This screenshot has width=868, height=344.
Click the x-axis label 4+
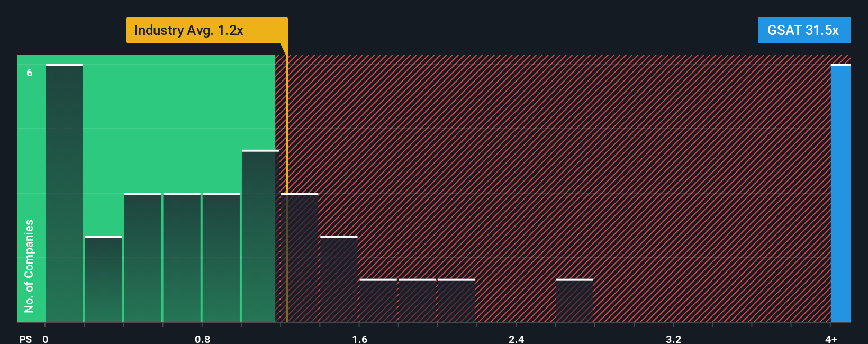pyautogui.click(x=831, y=339)
